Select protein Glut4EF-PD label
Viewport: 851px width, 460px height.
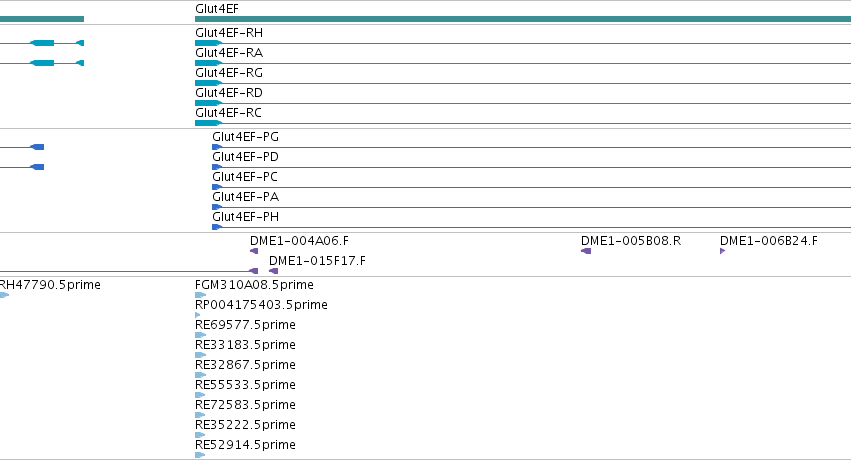point(245,157)
